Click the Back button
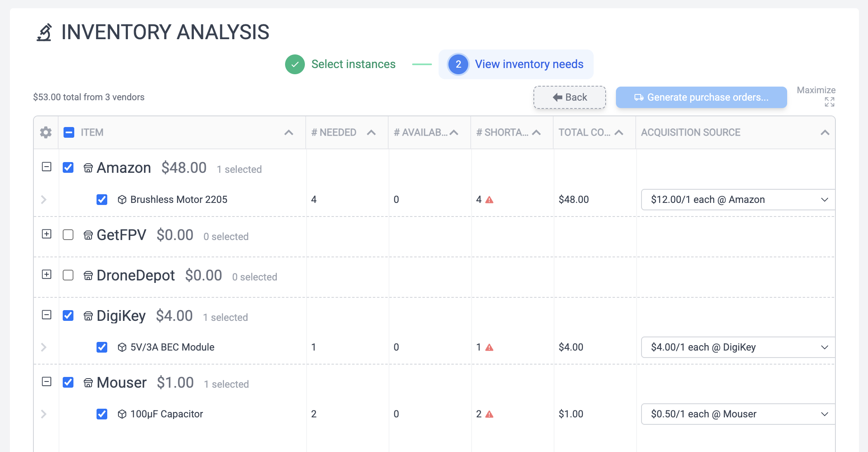Screen dimensions: 868x452 point(570,97)
